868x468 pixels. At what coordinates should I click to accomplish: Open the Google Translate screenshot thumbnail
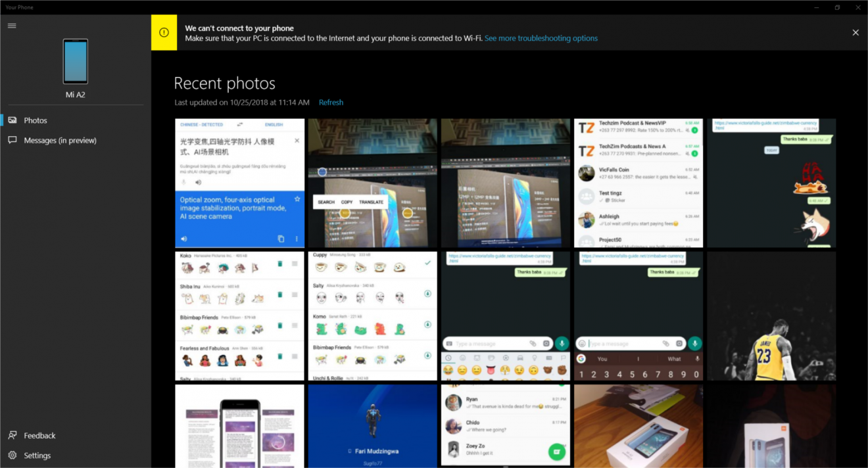[239, 183]
